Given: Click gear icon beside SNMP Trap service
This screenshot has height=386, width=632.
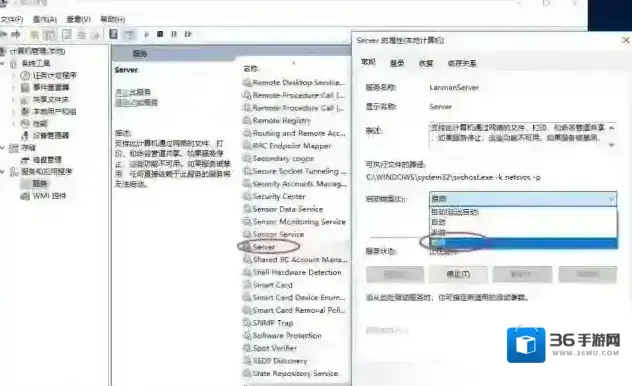Looking at the screenshot, I should pyautogui.click(x=247, y=323).
